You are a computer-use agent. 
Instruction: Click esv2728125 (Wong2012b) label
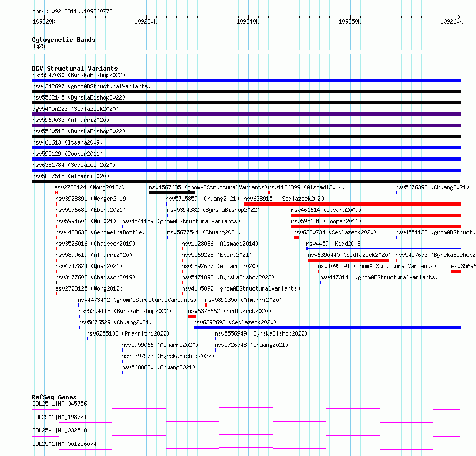click(x=90, y=288)
